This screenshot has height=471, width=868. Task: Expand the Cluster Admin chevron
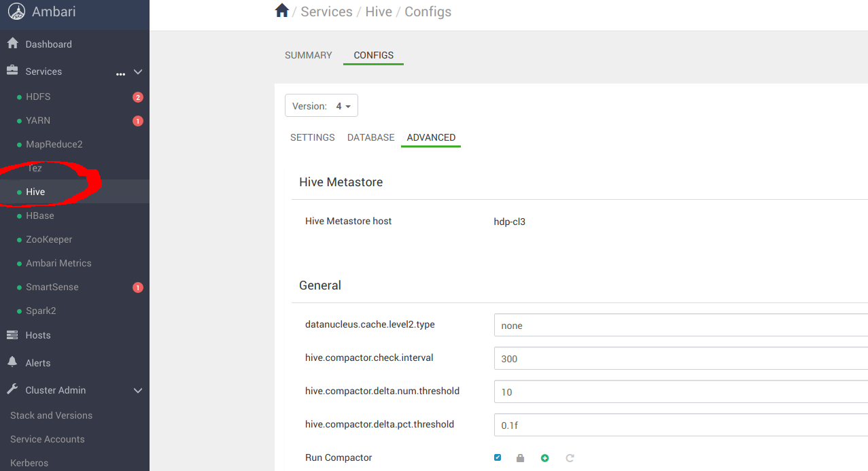click(x=138, y=390)
